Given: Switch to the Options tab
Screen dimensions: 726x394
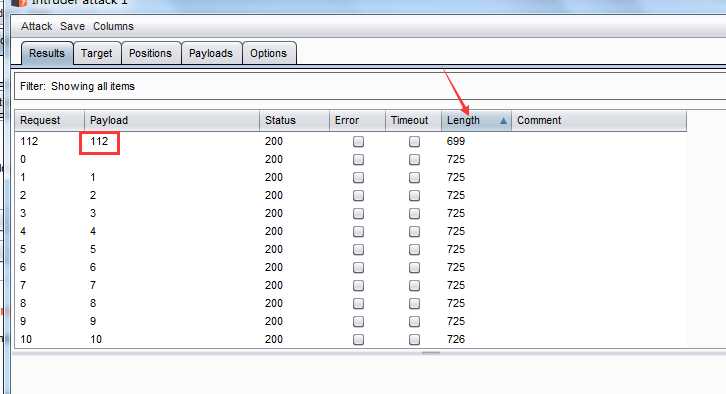Looking at the screenshot, I should pyautogui.click(x=269, y=53).
